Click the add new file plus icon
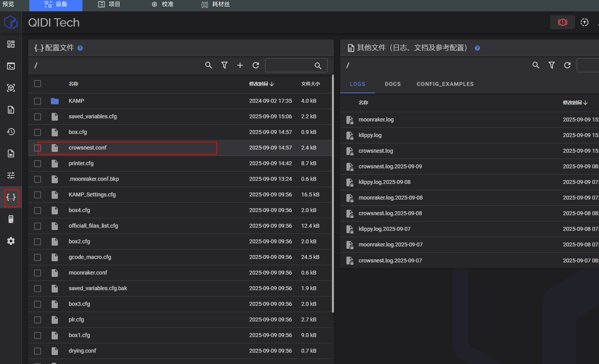 [x=240, y=65]
